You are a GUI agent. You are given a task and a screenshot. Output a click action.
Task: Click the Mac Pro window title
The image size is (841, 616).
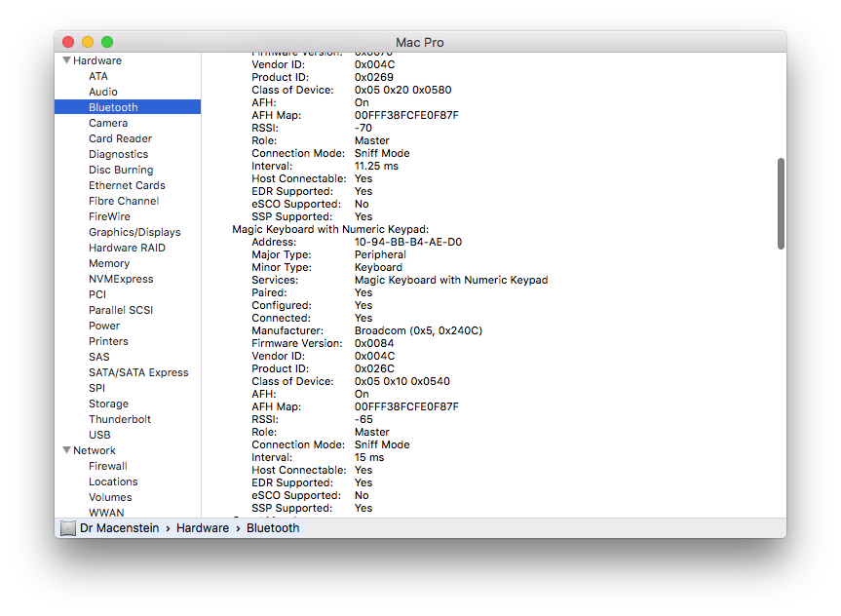tap(419, 42)
